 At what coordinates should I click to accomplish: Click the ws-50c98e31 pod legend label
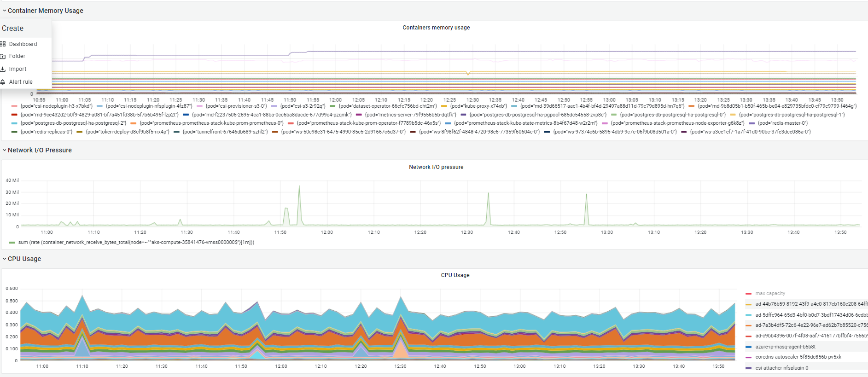pyautogui.click(x=344, y=132)
